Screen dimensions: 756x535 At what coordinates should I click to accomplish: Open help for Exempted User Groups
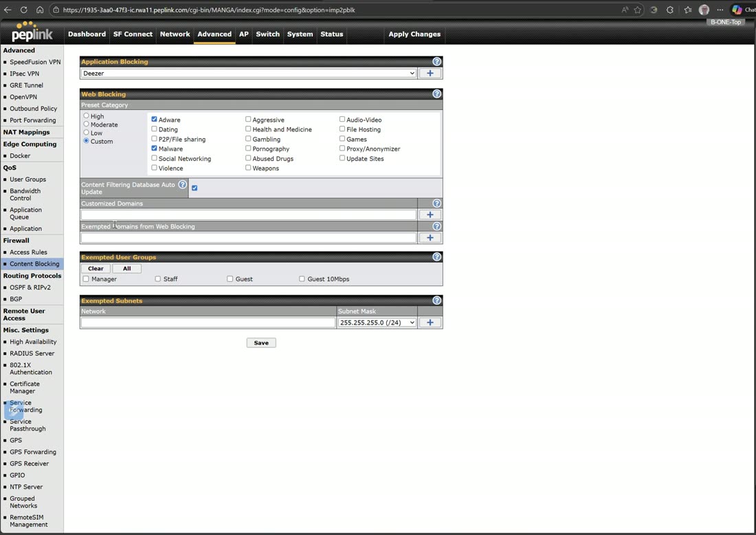pyautogui.click(x=436, y=256)
